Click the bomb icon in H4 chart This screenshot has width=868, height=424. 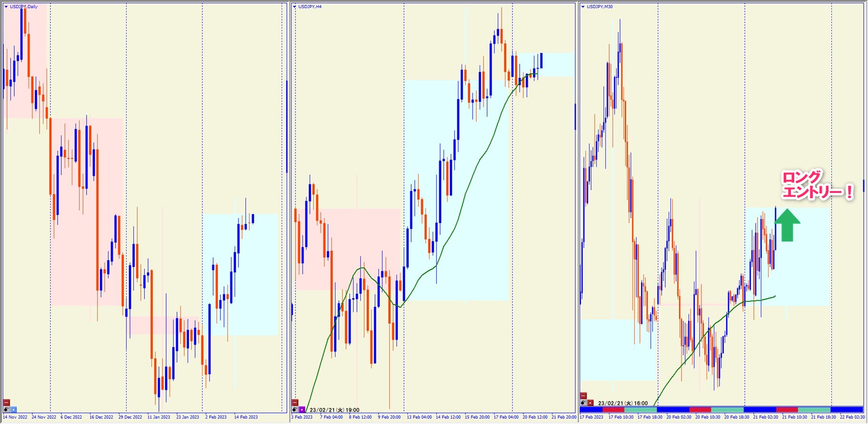[x=295, y=409]
